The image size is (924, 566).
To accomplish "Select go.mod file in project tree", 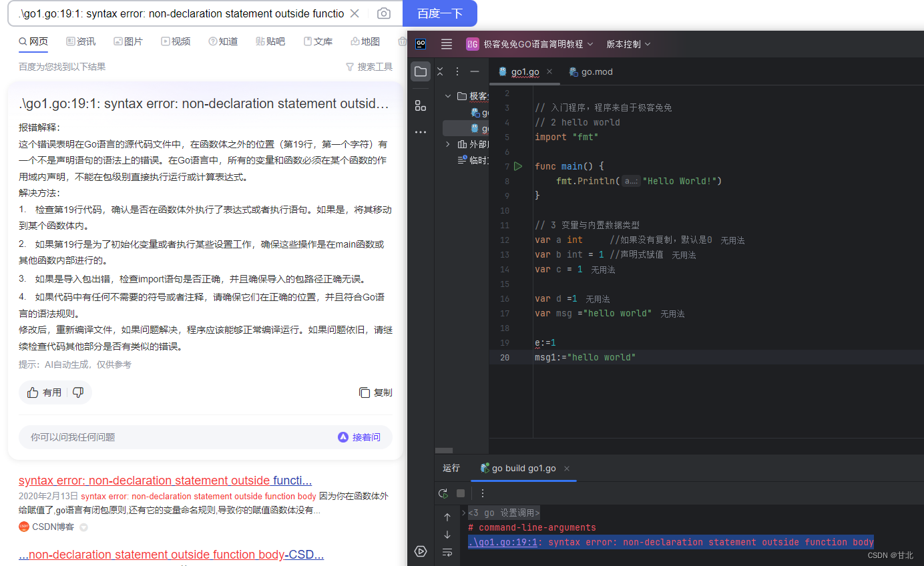I will click(x=479, y=112).
